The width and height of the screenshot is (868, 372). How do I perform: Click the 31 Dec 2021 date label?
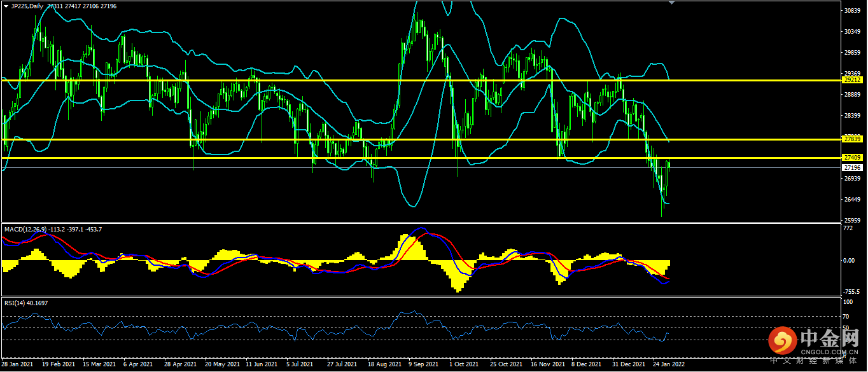(x=628, y=364)
